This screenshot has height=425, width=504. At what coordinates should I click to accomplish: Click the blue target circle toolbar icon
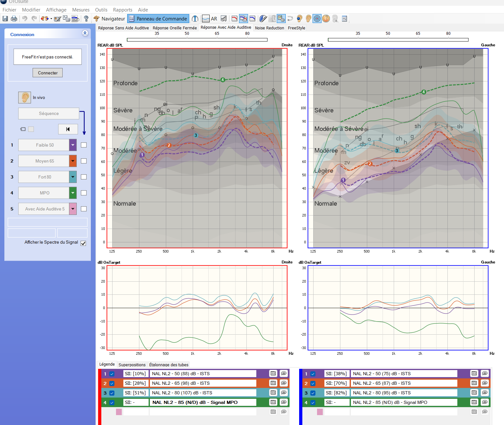click(x=317, y=19)
